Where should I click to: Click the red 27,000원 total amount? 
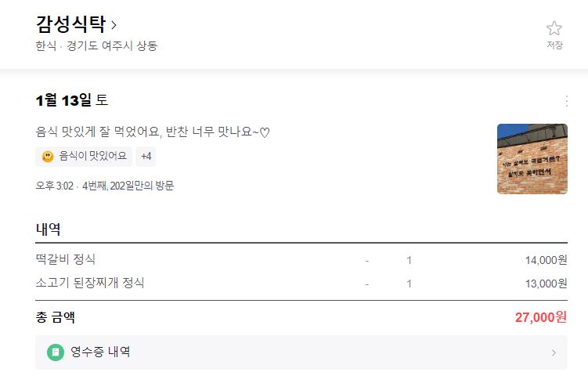[540, 317]
